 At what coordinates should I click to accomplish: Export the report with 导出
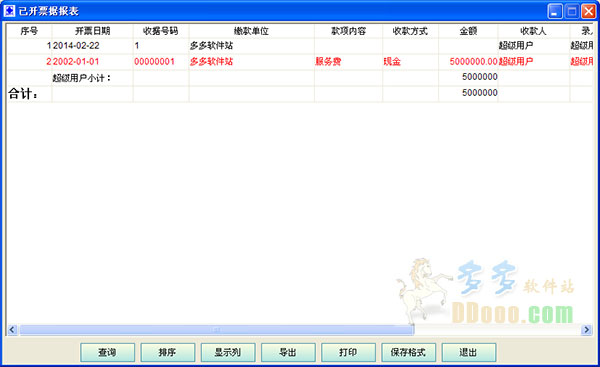288,352
